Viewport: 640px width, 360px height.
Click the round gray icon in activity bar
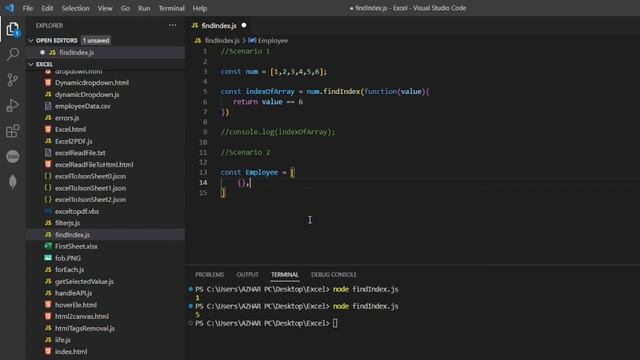pyautogui.click(x=13, y=156)
